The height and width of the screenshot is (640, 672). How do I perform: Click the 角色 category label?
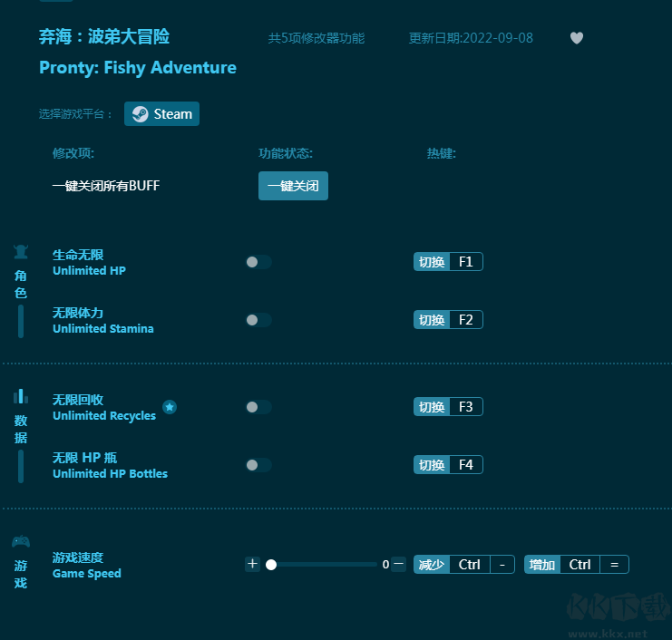[21, 285]
